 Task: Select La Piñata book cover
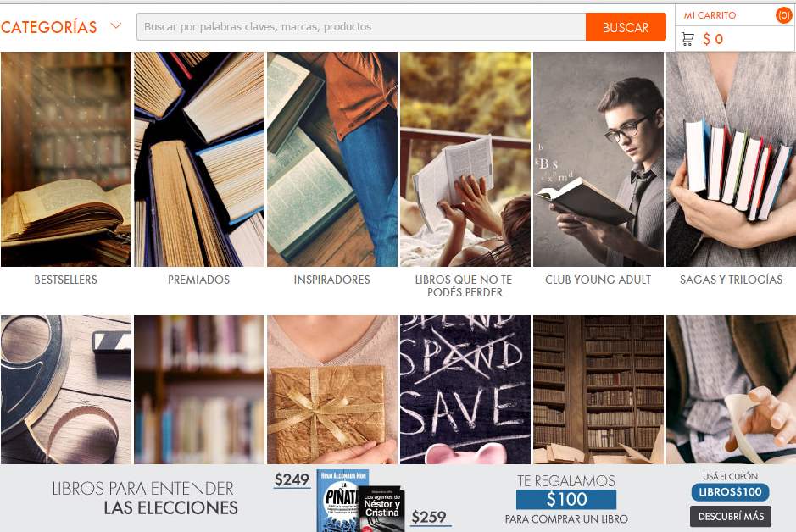(x=339, y=501)
